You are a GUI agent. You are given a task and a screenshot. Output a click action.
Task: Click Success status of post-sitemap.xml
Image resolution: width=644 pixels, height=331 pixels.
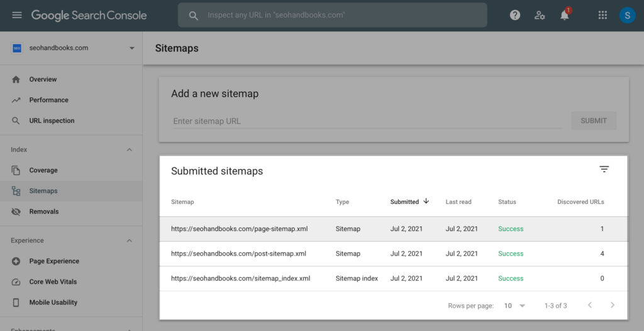(x=511, y=254)
